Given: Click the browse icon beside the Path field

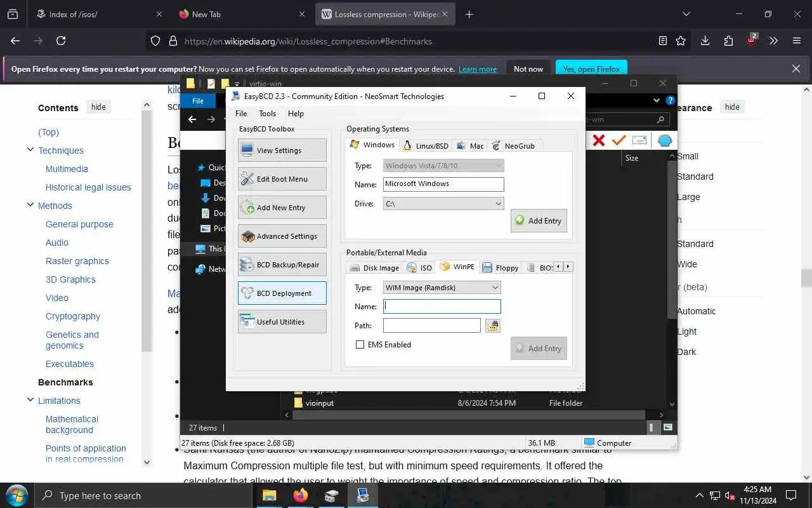Looking at the screenshot, I should [x=492, y=326].
